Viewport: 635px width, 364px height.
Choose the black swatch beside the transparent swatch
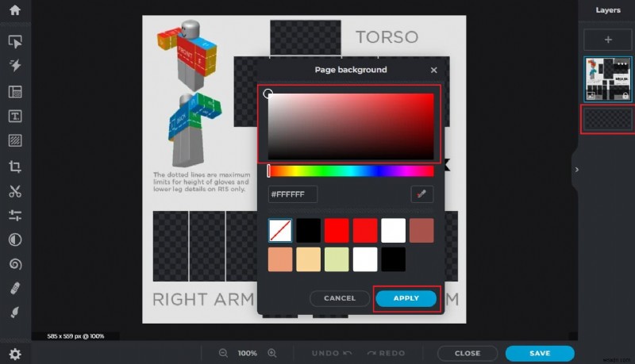(x=308, y=231)
